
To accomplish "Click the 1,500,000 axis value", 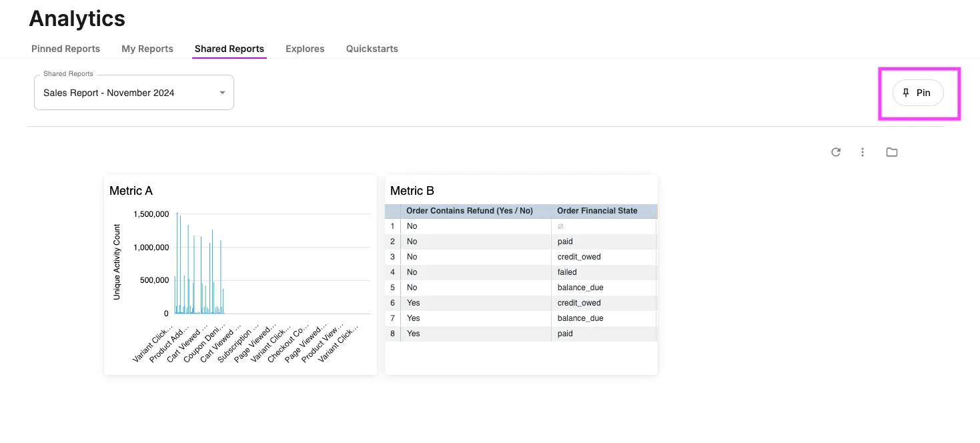I will tap(151, 214).
